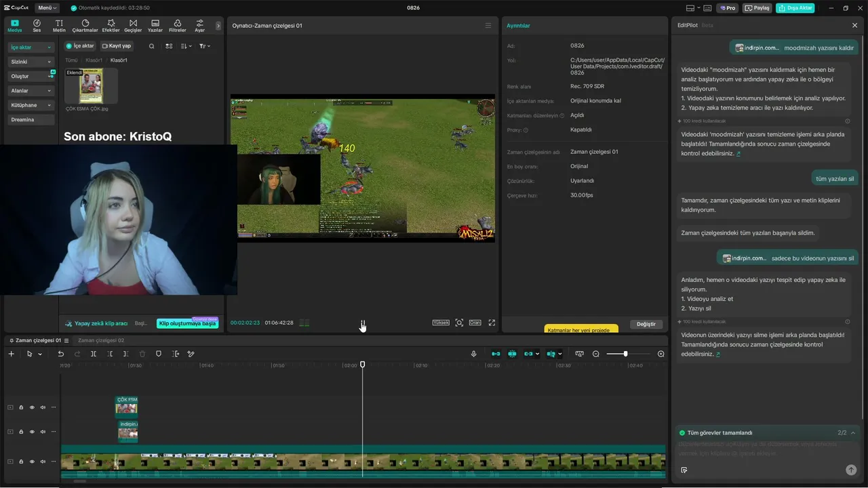868x488 pixels.
Task: Open the Yazılar captions tab
Action: pos(155,26)
